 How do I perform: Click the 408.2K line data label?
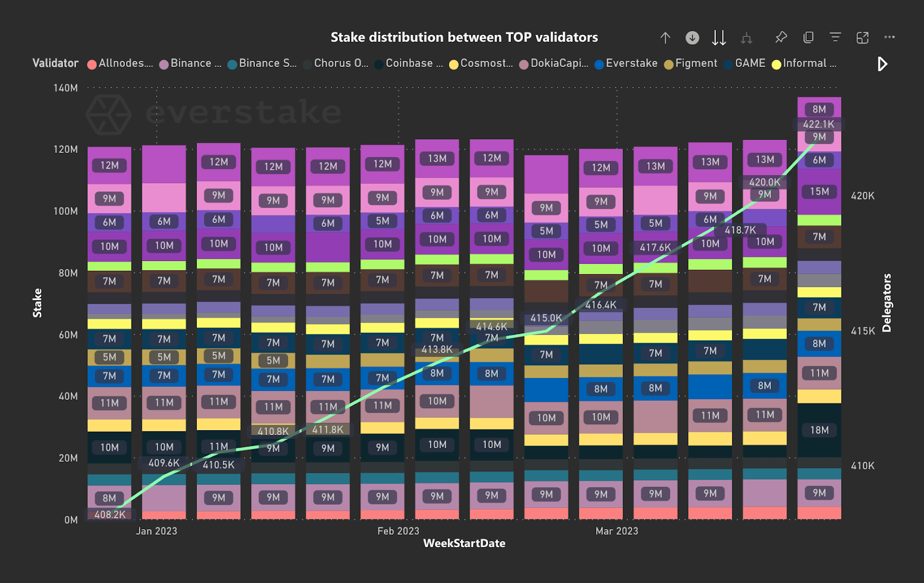[x=110, y=514]
